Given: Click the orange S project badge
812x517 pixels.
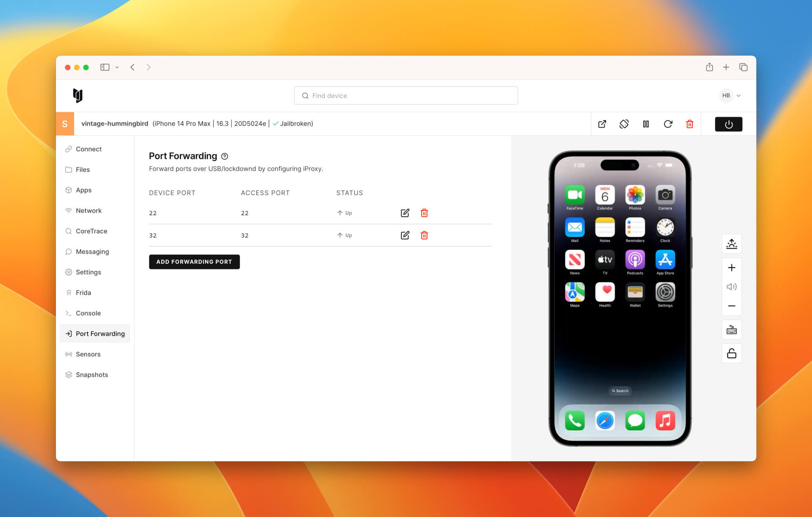Looking at the screenshot, I should 65,124.
